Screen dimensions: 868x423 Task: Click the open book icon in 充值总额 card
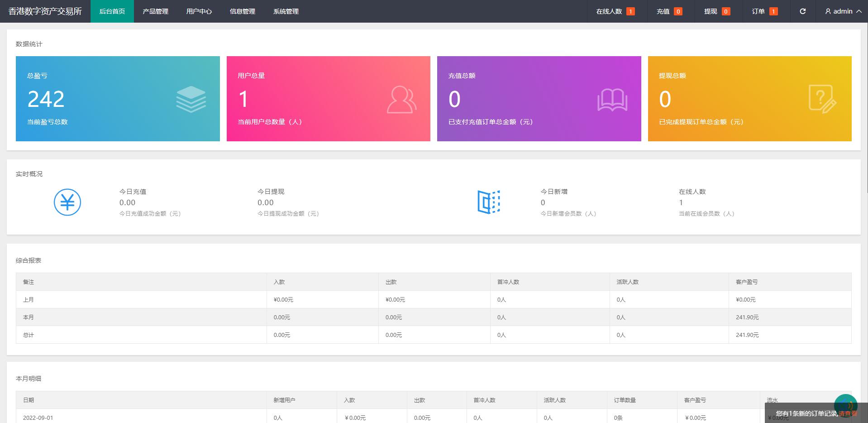click(612, 100)
